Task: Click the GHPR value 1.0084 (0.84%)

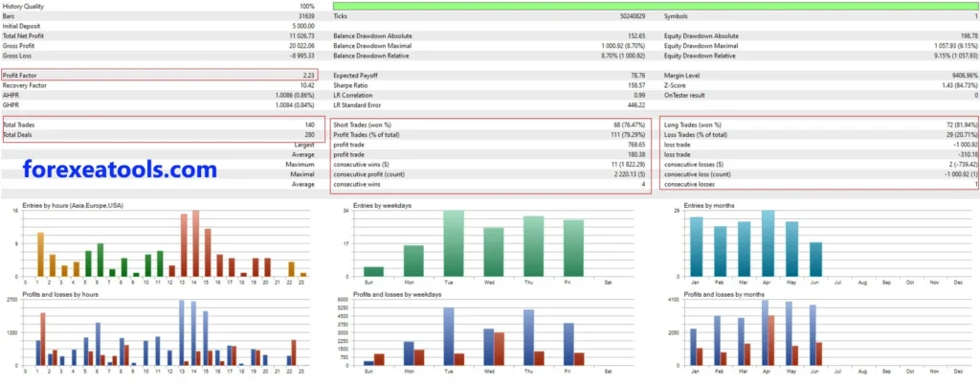Action: point(295,105)
